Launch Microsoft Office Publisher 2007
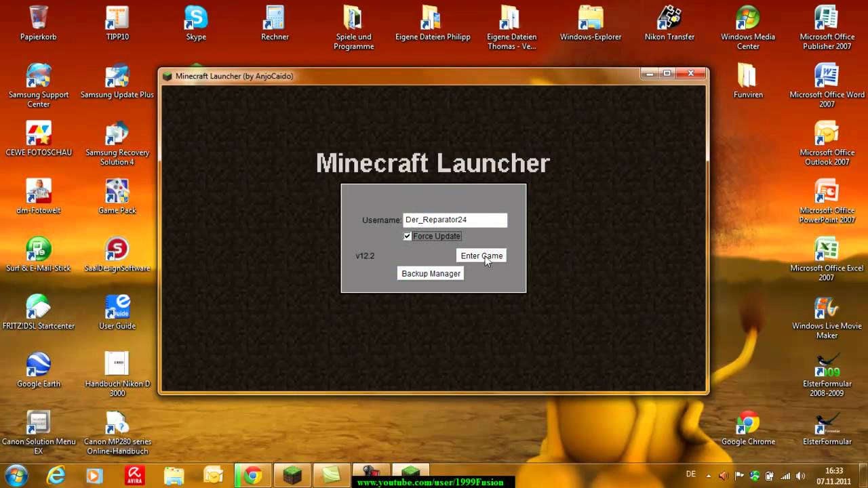Image resolution: width=868 pixels, height=488 pixels. click(827, 27)
